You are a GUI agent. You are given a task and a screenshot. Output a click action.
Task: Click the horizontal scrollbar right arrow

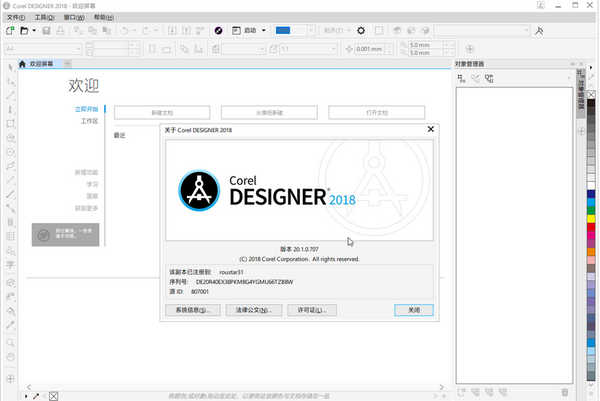coord(441,387)
